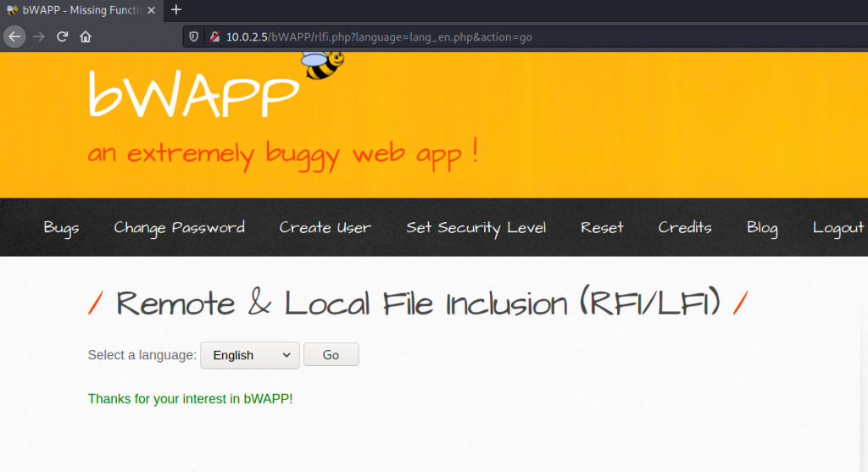
Task: Open a new browser tab
Action: click(x=176, y=10)
